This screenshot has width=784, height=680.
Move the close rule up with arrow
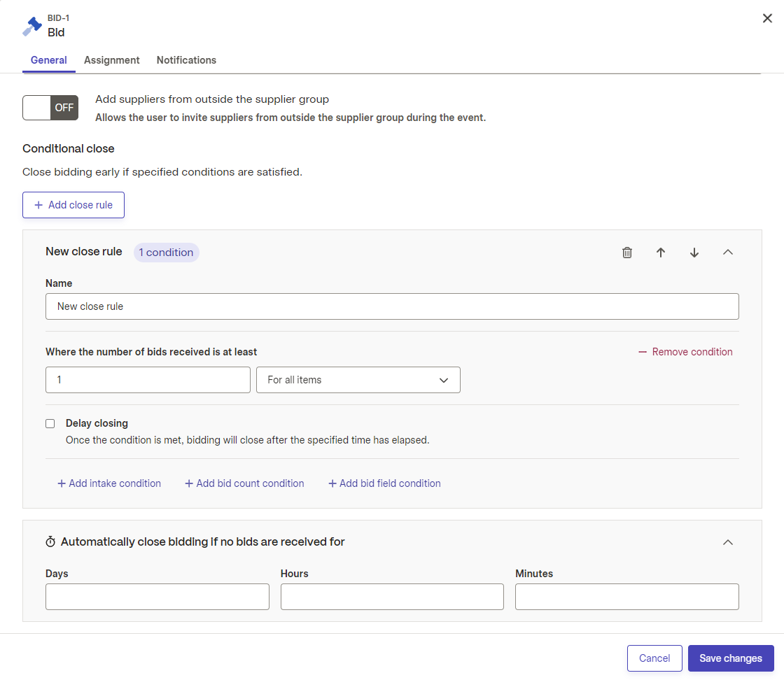pyautogui.click(x=661, y=253)
